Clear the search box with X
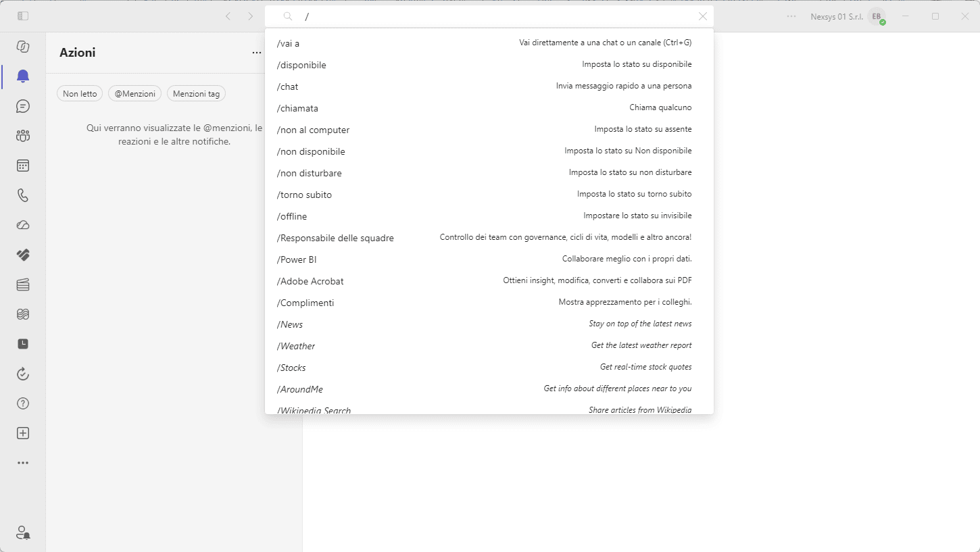 pos(703,16)
